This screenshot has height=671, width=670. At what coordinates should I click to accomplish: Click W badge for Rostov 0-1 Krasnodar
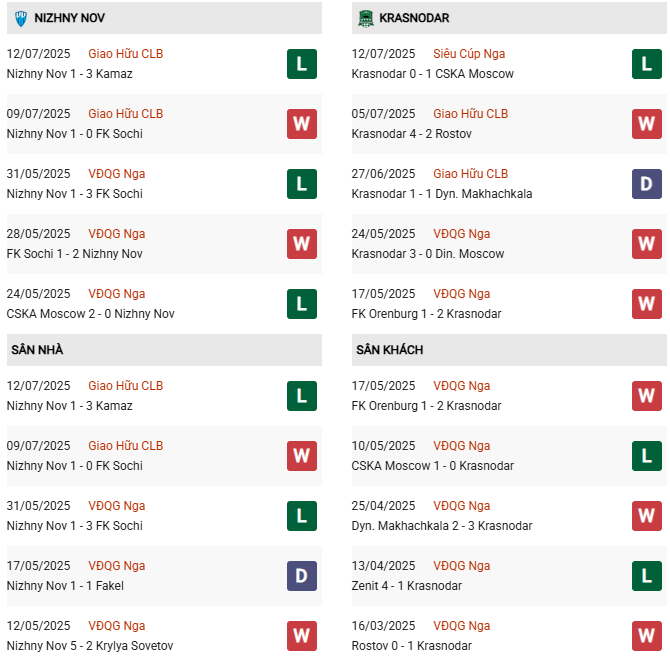pos(646,636)
